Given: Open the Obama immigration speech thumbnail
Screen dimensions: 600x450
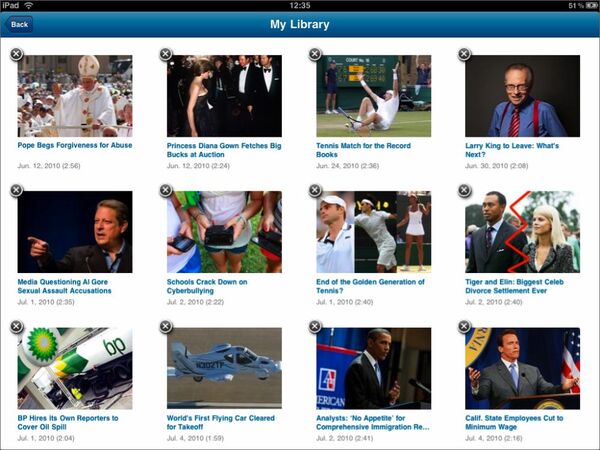Looking at the screenshot, I should click(x=373, y=368).
